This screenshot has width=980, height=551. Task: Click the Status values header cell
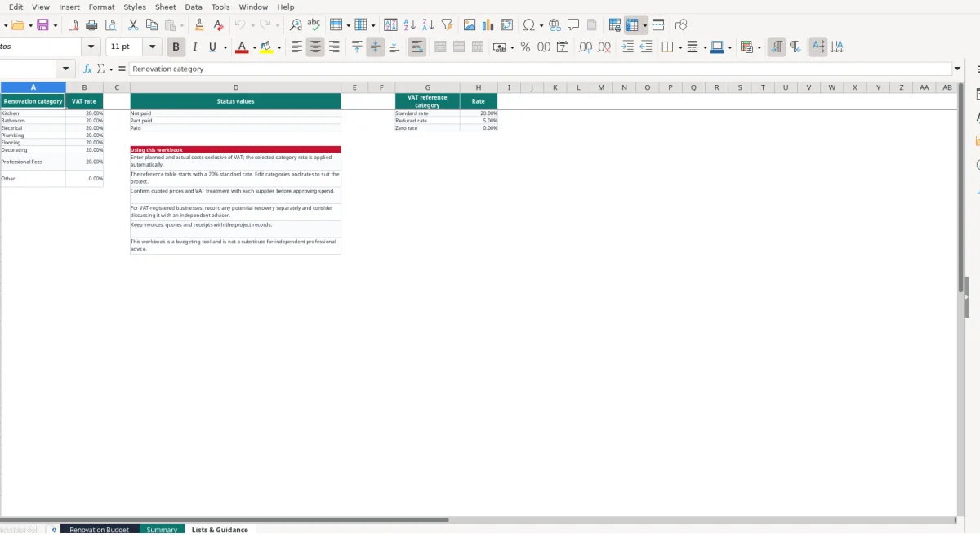(x=235, y=101)
